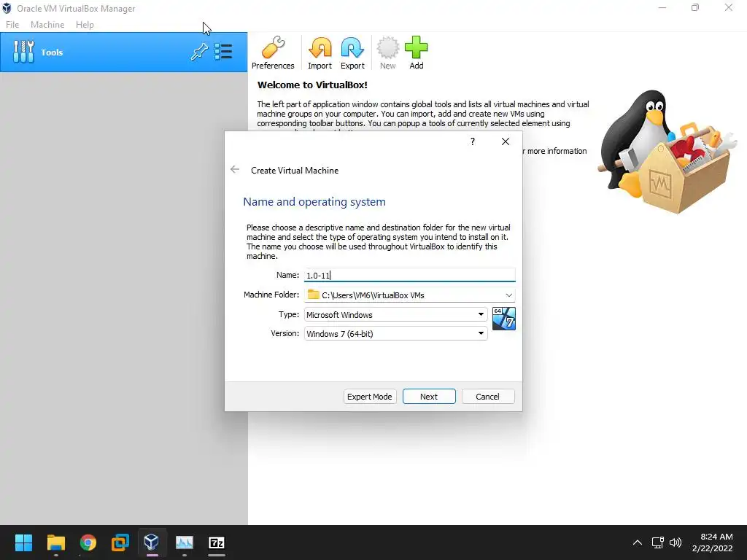Close the Create Virtual Machine dialog
The image size is (747, 560).
(x=506, y=141)
